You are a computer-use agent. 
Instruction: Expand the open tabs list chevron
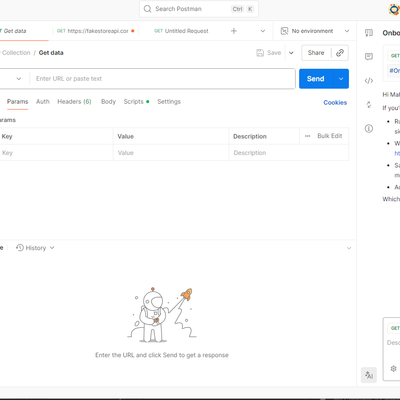point(263,31)
